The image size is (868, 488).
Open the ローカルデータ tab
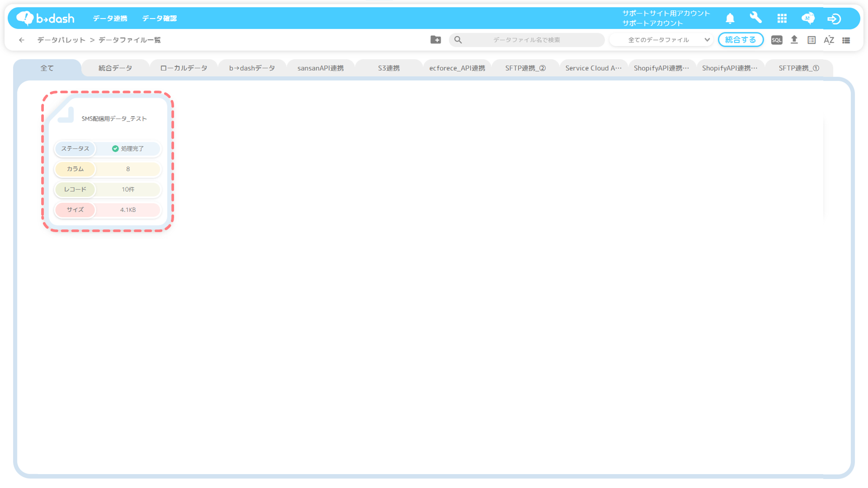pos(184,68)
